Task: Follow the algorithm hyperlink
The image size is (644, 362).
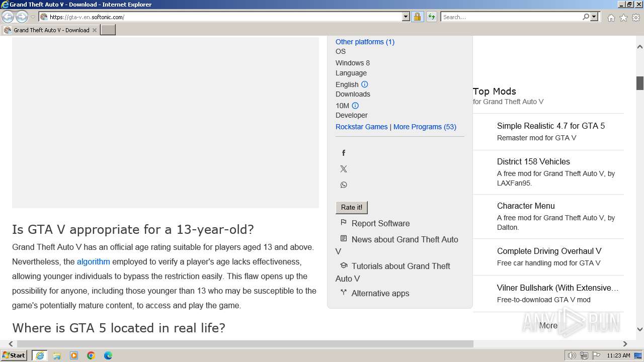Action: click(x=93, y=261)
